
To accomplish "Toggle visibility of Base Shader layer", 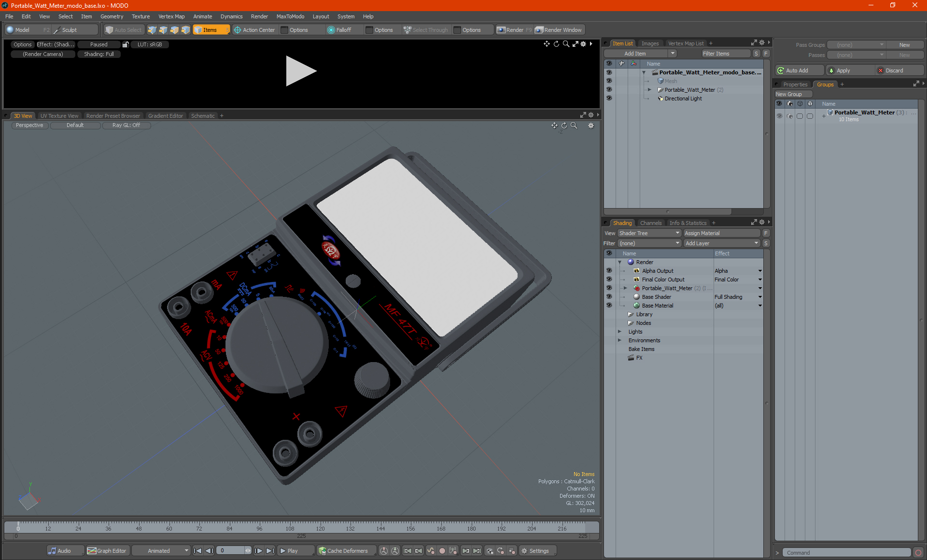I will tap(609, 296).
